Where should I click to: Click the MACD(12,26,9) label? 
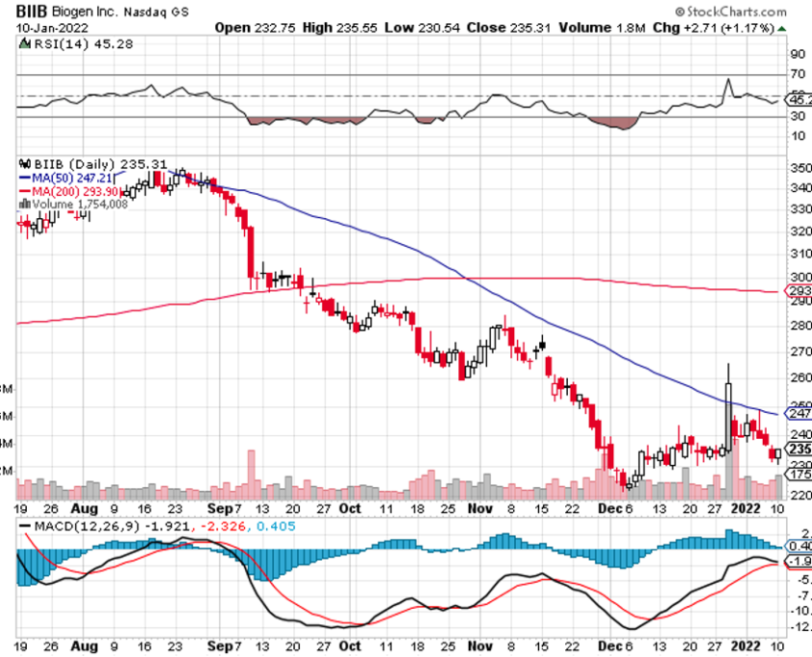(87, 526)
